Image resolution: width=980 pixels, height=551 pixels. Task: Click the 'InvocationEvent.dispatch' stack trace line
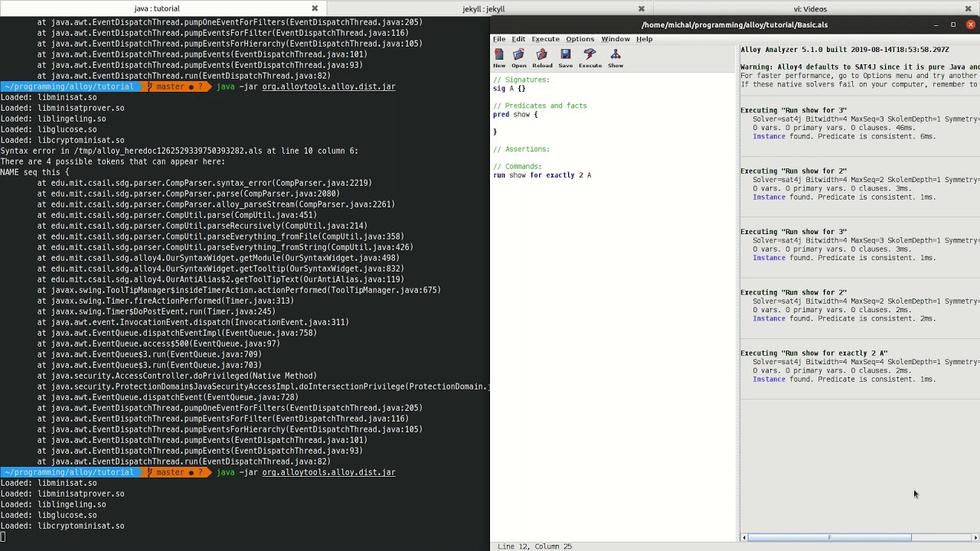pos(193,322)
